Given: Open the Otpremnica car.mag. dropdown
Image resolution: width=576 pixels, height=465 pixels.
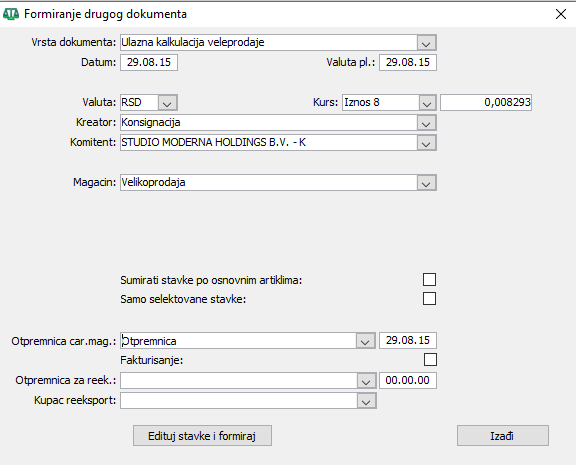Looking at the screenshot, I should (x=366, y=341).
